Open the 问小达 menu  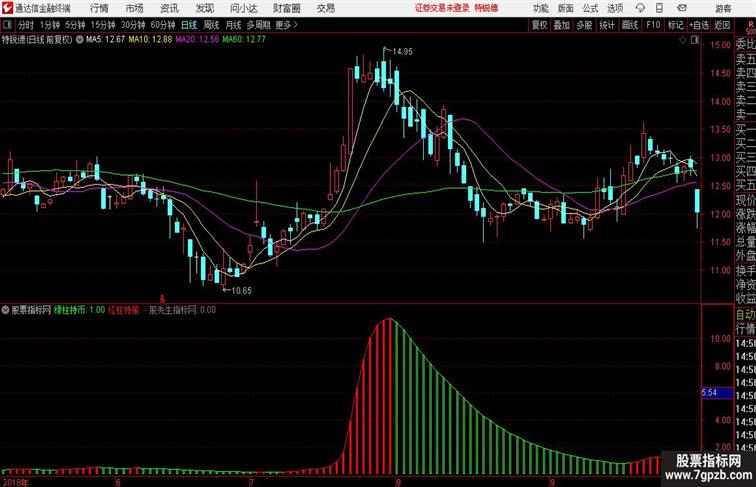tap(243, 8)
